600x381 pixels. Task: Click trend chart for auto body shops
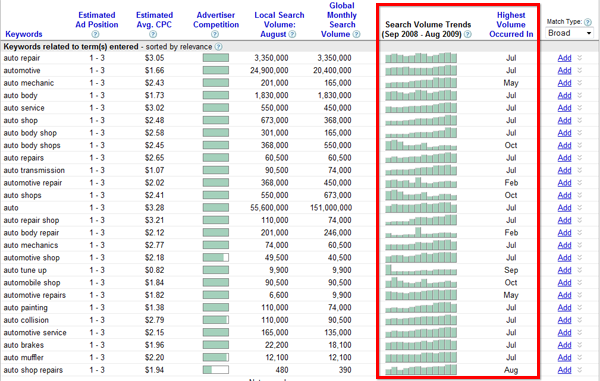421,145
